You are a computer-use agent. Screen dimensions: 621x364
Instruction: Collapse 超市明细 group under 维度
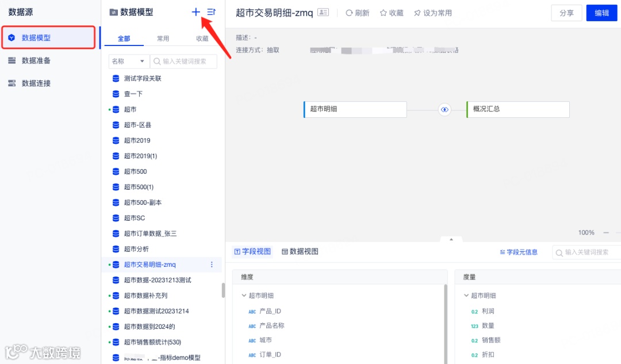coord(244,295)
